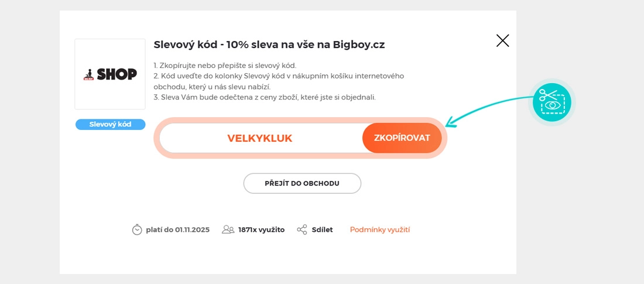Image resolution: width=644 pixels, height=284 pixels.
Task: Copy the code with the ZKOPÍROVAT button
Action: point(402,138)
